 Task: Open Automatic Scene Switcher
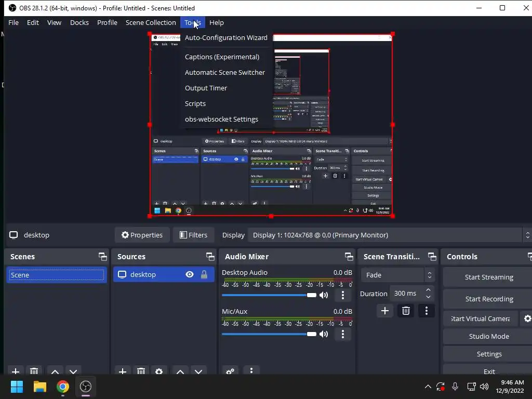[x=224, y=72]
